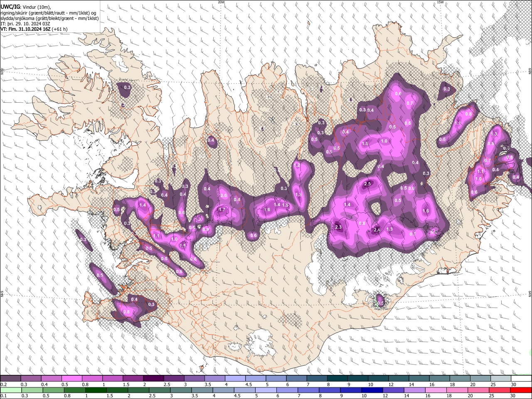The height and width of the screenshot is (399, 532).
Task: Click the rain legend swatch between 2.5 and 3
Action: [x=160, y=390]
